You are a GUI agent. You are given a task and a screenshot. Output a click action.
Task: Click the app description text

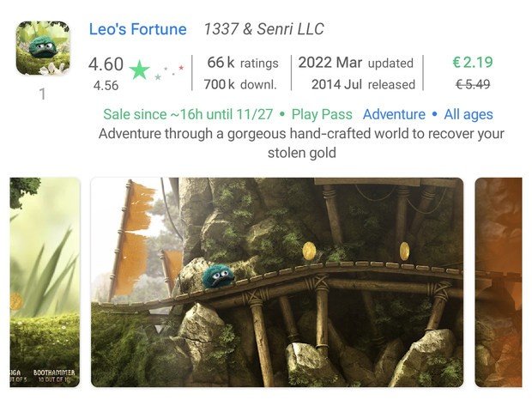pos(301,143)
